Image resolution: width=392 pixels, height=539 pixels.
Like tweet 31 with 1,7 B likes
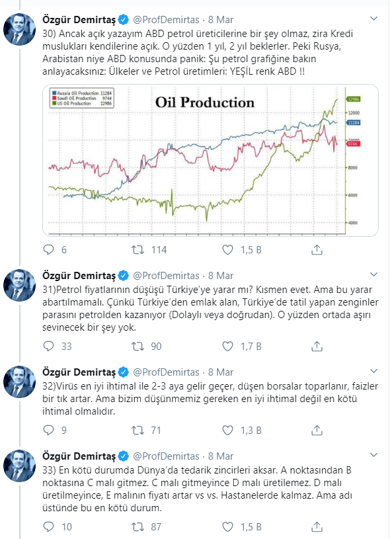[x=228, y=346]
